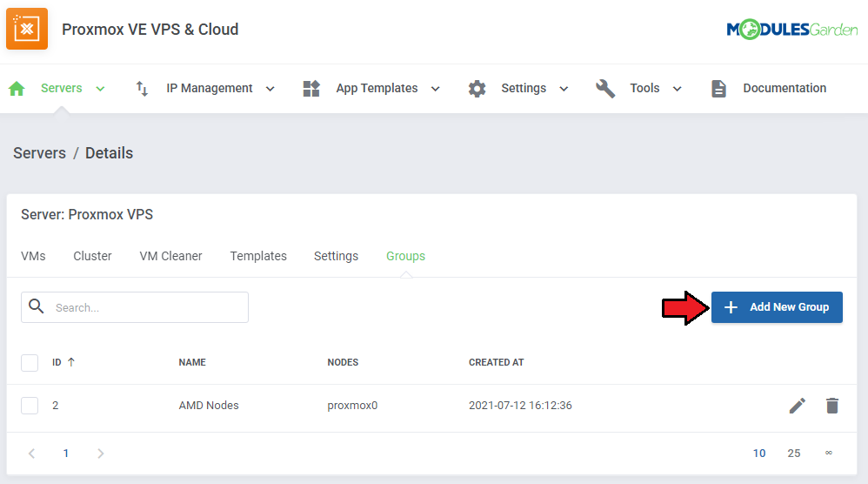Screen dimensions: 868x484
Task: Click the App Templates grid icon
Action: coord(311,88)
